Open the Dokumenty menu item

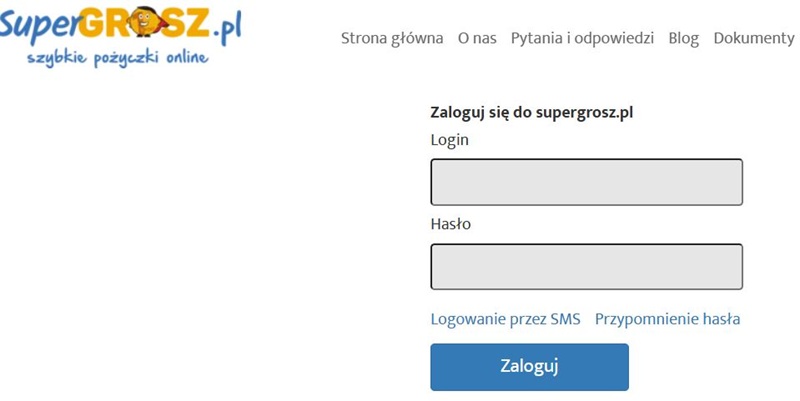[754, 38]
